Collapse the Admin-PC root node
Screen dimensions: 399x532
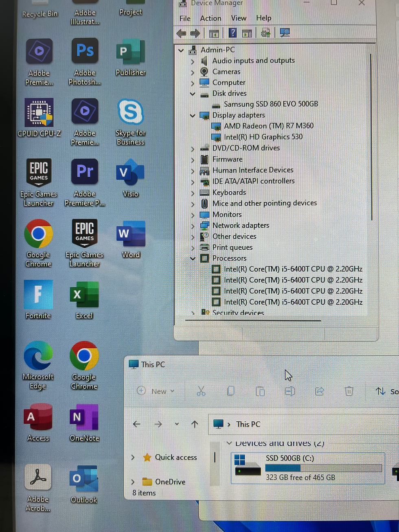coord(181,50)
